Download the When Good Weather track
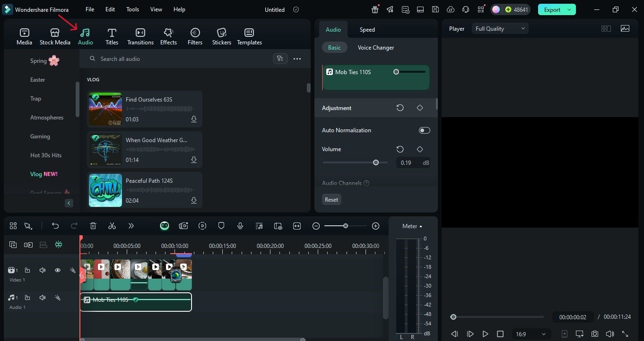Screen dimensions: 644x341 (x=194, y=160)
